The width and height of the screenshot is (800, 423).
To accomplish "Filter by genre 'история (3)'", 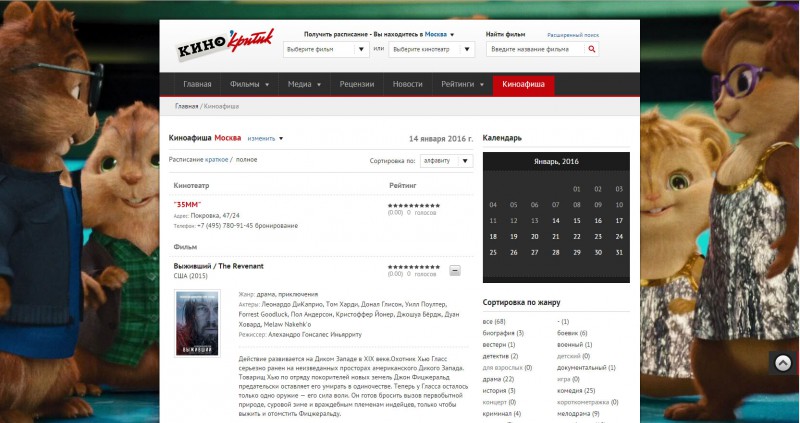I will click(499, 391).
